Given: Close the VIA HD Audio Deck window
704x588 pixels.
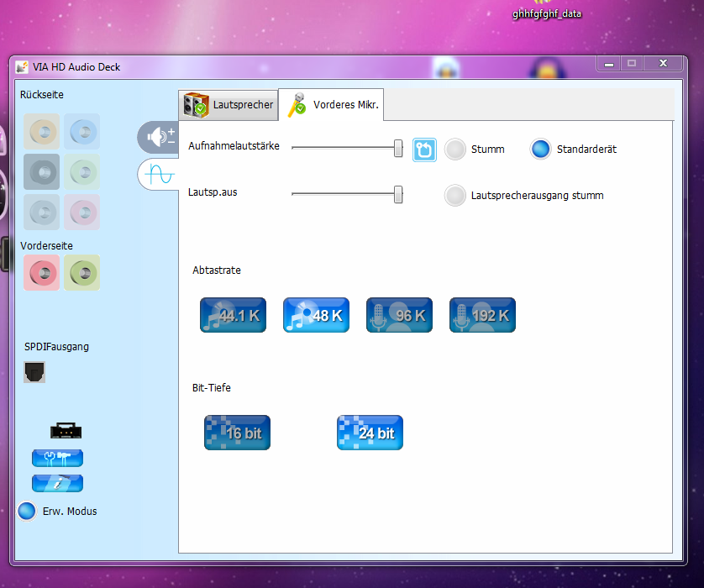Looking at the screenshot, I should point(663,64).
